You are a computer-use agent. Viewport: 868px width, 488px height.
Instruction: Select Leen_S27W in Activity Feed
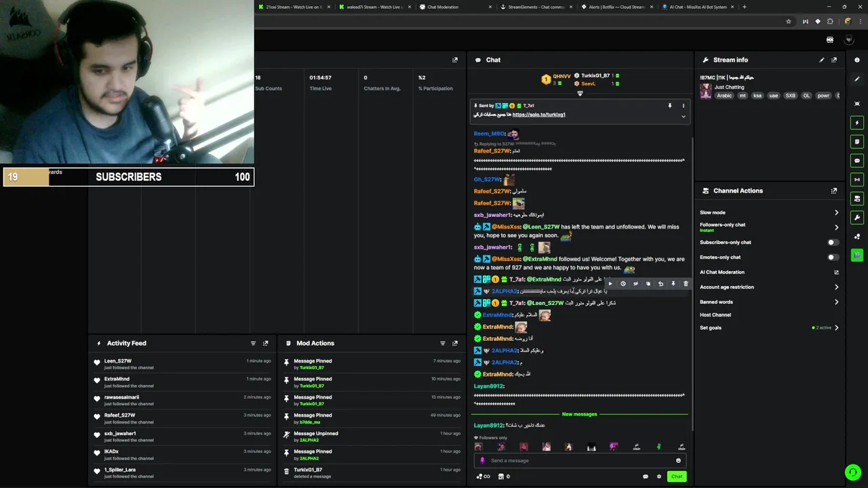pyautogui.click(x=118, y=361)
